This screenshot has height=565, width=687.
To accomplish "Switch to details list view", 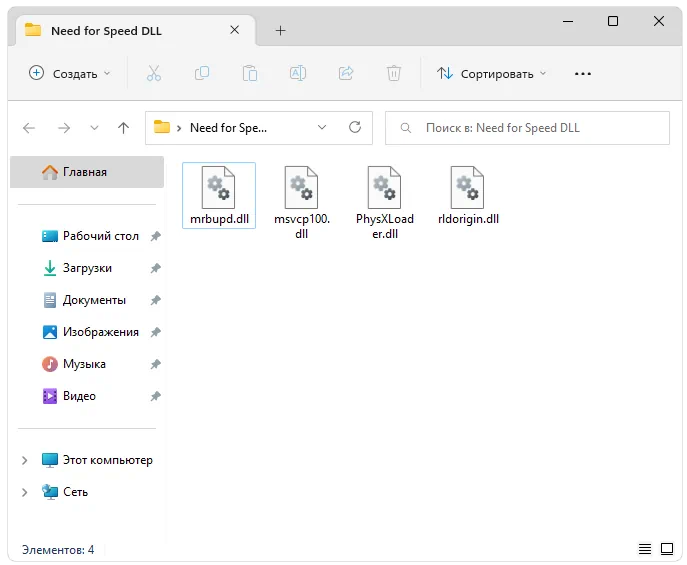I will pyautogui.click(x=645, y=549).
